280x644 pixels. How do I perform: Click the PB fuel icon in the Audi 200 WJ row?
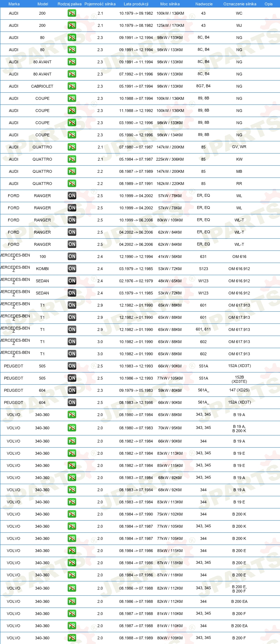(72, 25)
